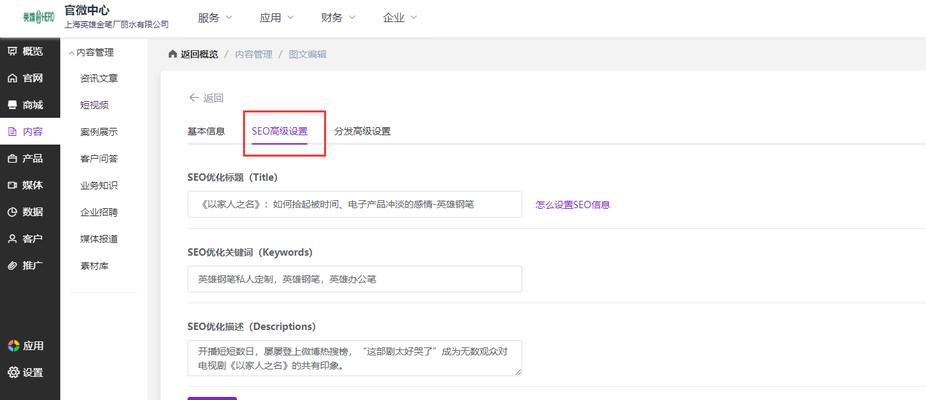The width and height of the screenshot is (926, 400).
Task: Open 业务知识 in the content menu
Action: (99, 186)
